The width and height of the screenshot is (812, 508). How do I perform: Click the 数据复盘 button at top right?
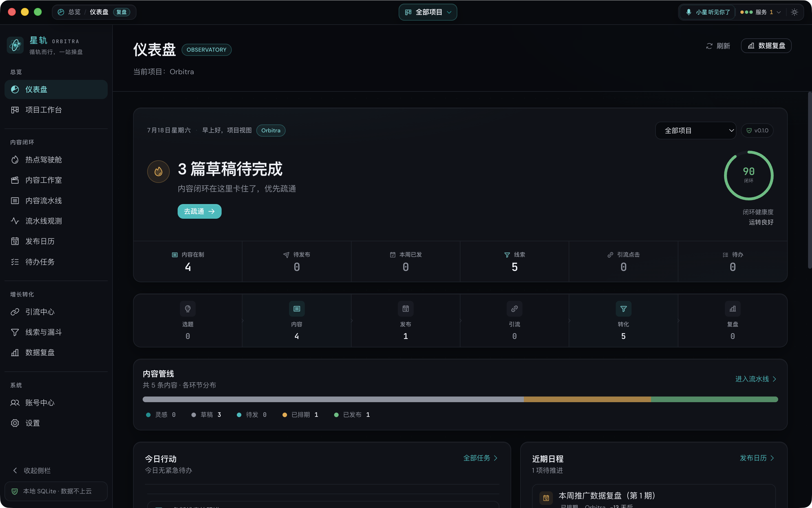[x=766, y=46]
